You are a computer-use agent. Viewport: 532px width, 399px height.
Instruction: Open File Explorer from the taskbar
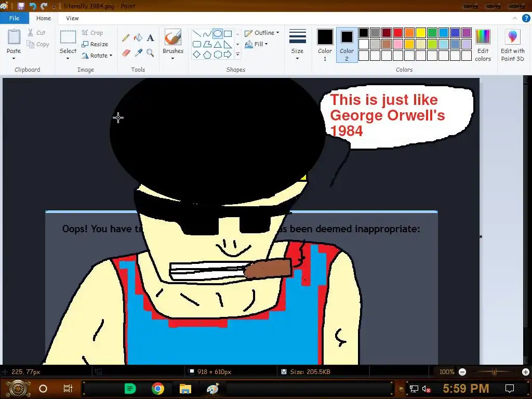185,389
